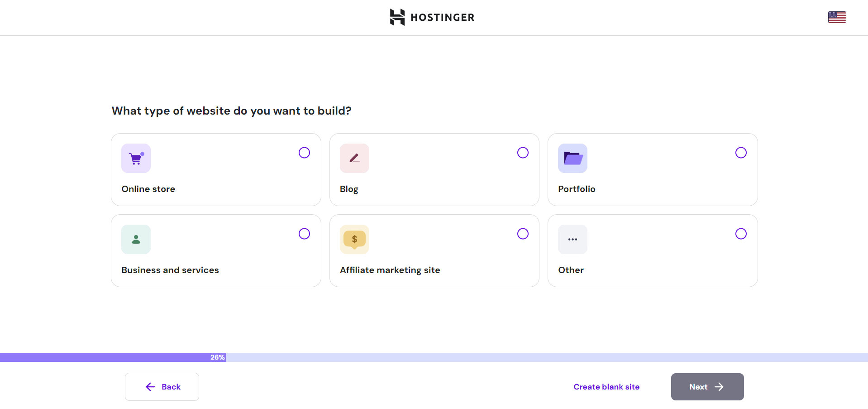This screenshot has height=409, width=868.
Task: Click the Online store shopping cart icon
Action: coord(136,158)
